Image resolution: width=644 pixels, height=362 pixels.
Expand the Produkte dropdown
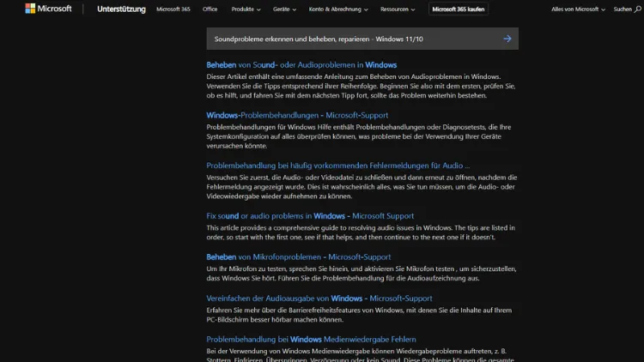246,9
